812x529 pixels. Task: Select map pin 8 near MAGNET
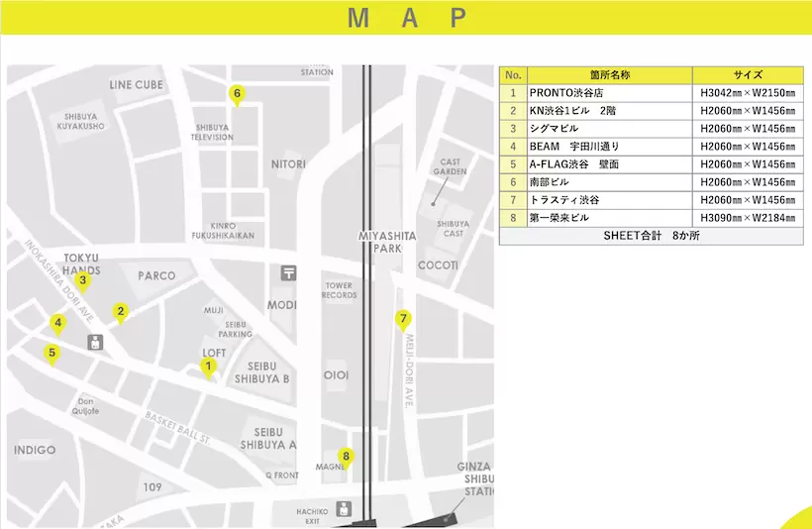(x=345, y=457)
